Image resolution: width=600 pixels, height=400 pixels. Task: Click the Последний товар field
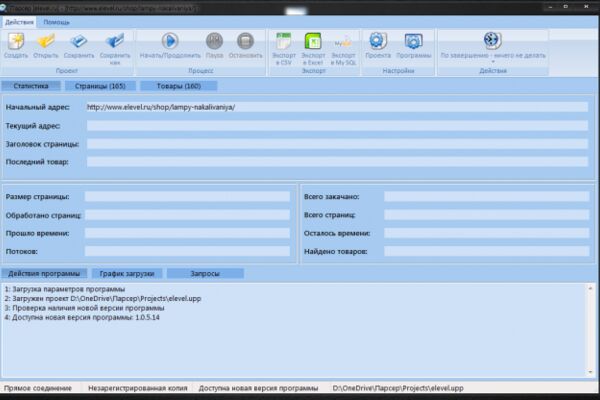point(337,162)
